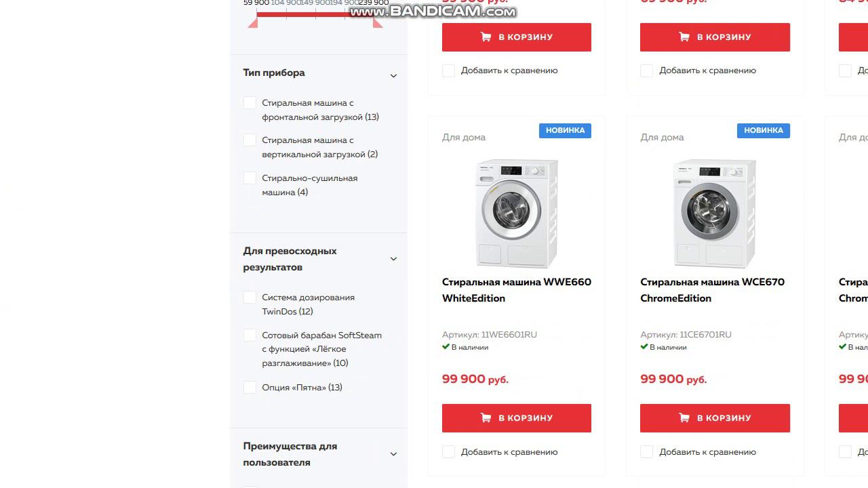Click cart icon on WCE670 add button
868x488 pixels.
pos(684,418)
